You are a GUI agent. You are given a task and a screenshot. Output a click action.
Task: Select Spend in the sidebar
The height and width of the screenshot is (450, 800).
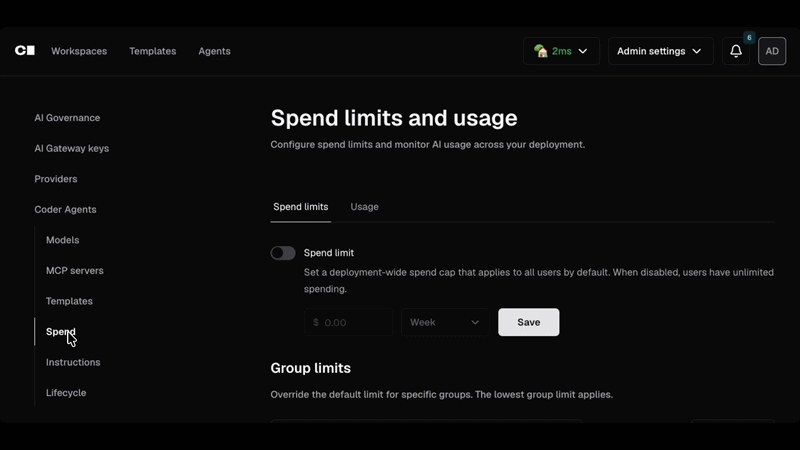61,332
